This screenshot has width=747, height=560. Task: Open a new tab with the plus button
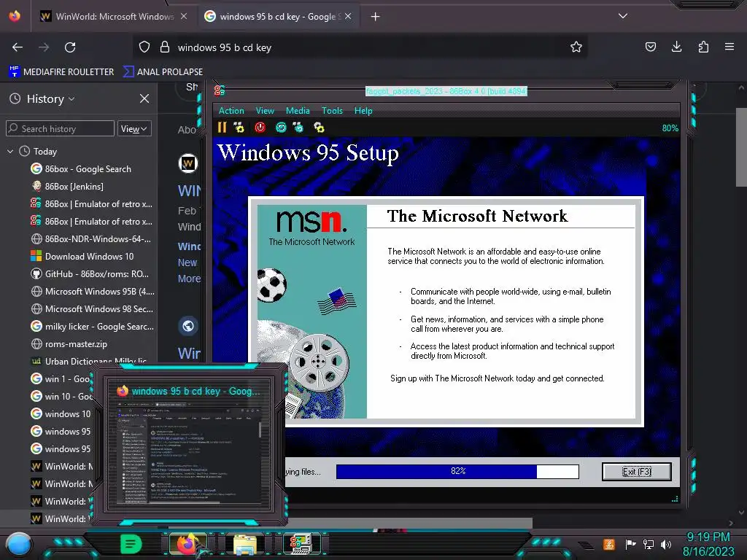376,17
